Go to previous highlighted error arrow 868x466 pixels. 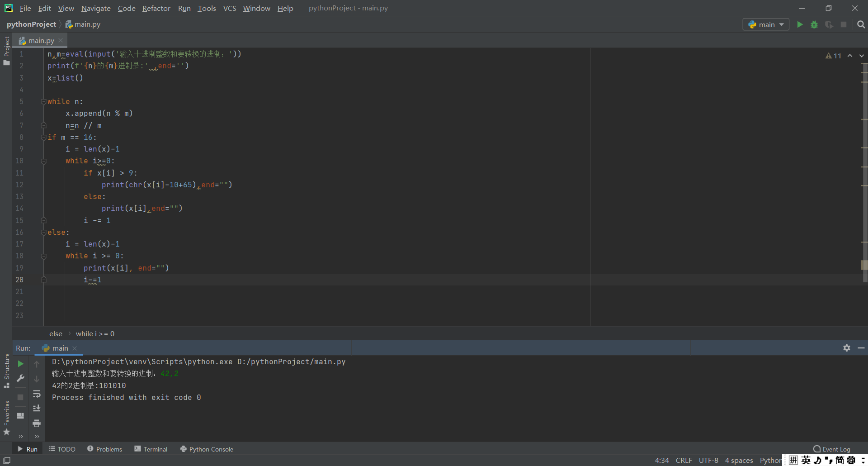[x=850, y=56]
